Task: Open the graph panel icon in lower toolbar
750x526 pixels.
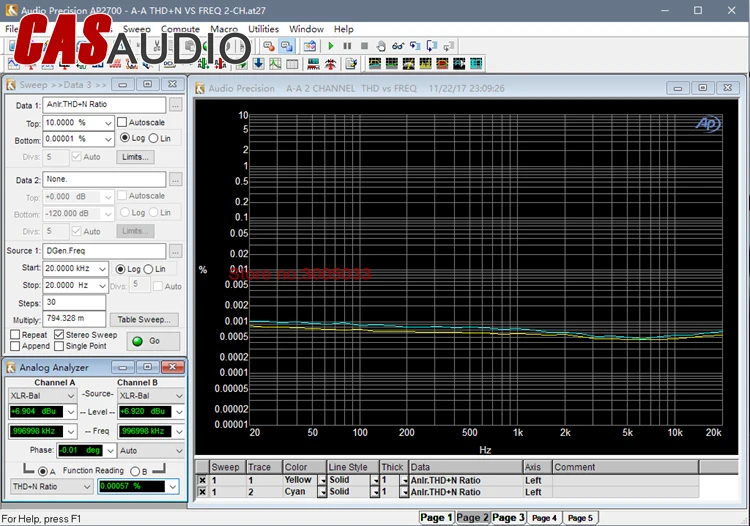Action: click(x=275, y=64)
